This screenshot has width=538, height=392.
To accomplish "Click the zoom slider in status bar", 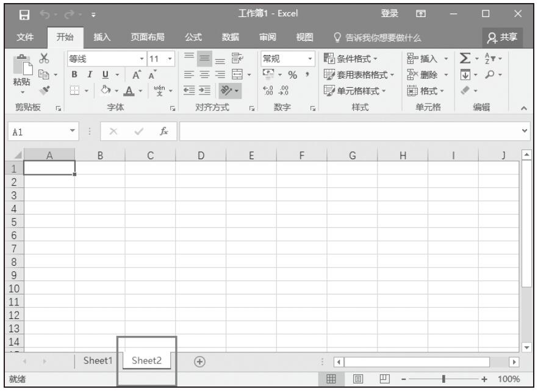I will click(444, 379).
